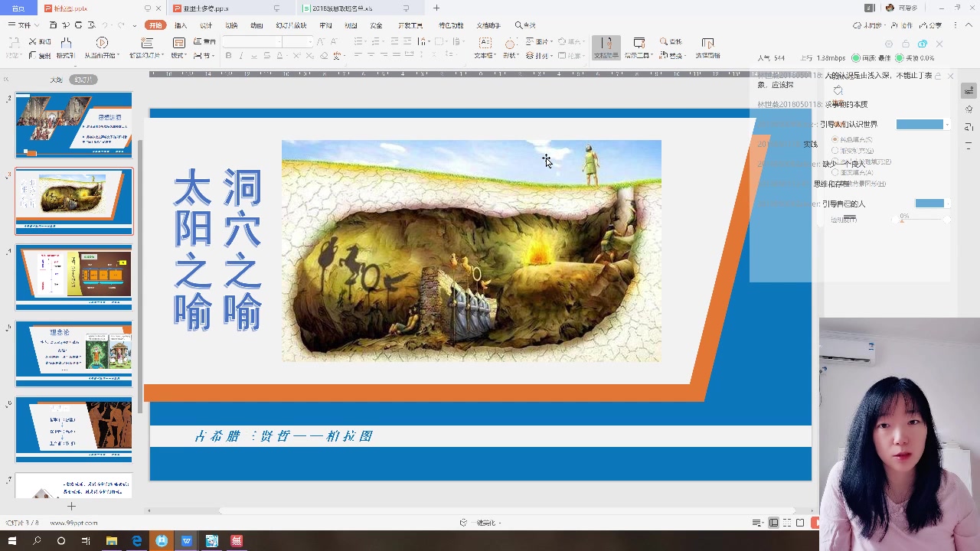Open Presentation Tools (演示工具) icon
Screen dimensions: 980x551
click(639, 43)
